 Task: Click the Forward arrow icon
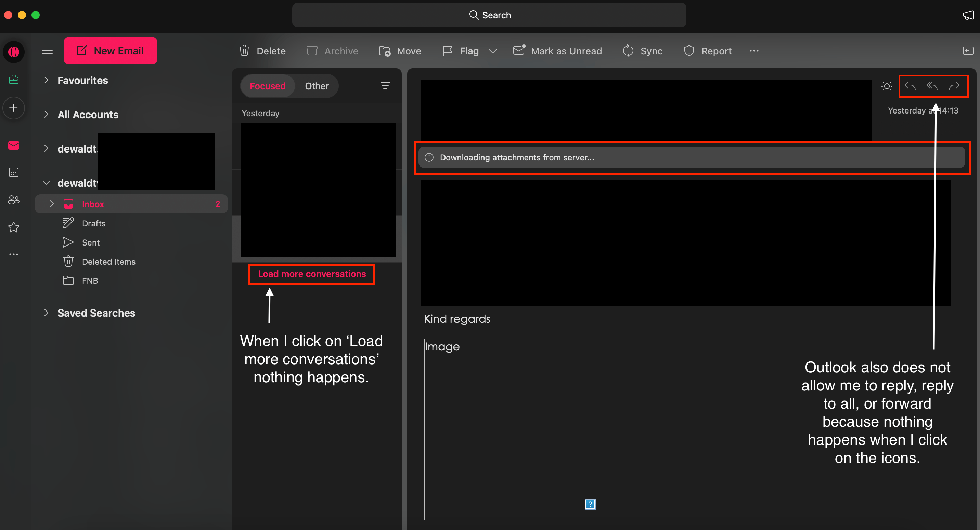point(954,86)
